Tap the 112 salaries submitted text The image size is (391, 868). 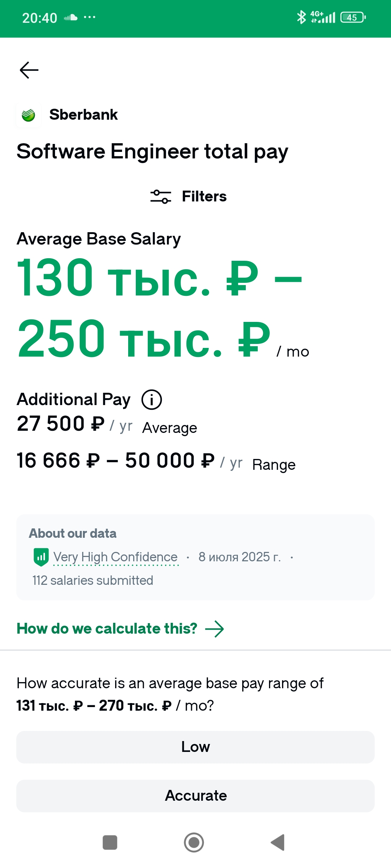(x=93, y=580)
